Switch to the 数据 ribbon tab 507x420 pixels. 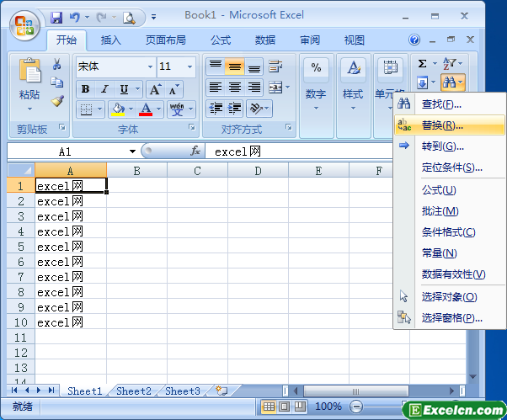(x=265, y=40)
